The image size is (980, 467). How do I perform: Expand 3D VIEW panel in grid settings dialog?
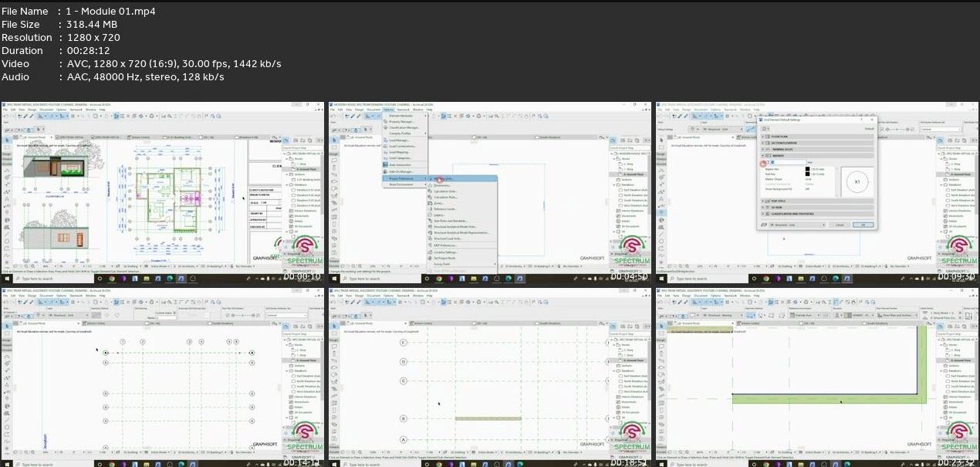817,207
